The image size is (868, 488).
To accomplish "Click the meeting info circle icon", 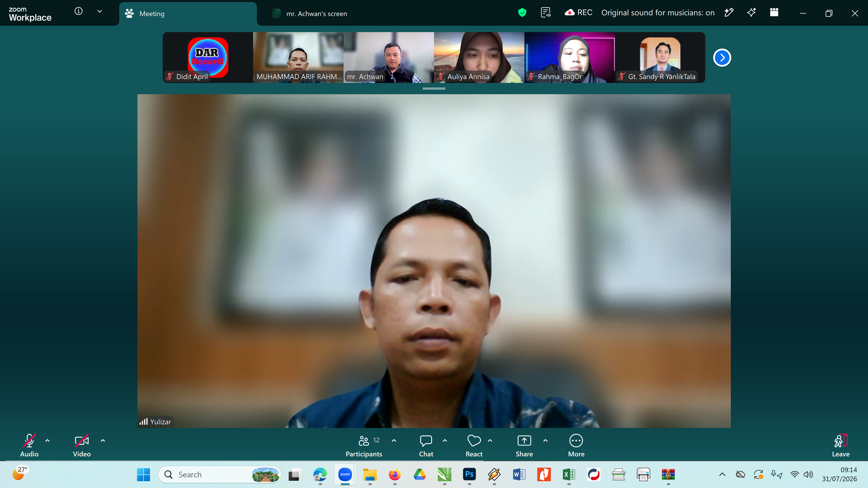I will tap(78, 11).
